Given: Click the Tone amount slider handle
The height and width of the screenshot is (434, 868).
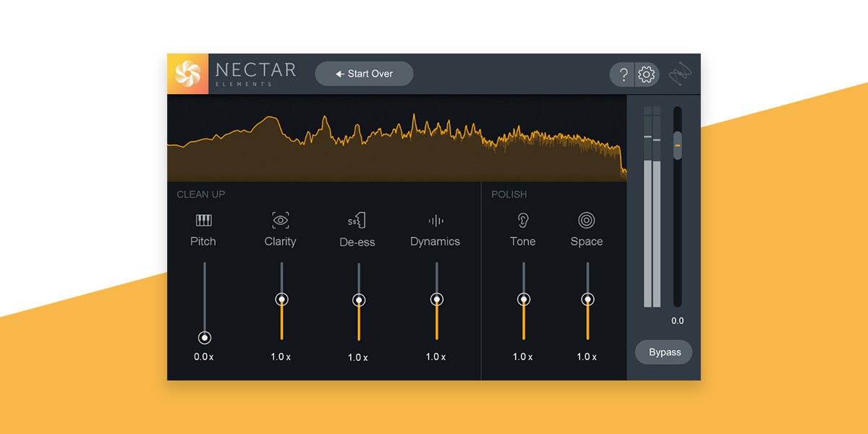Looking at the screenshot, I should click(522, 298).
